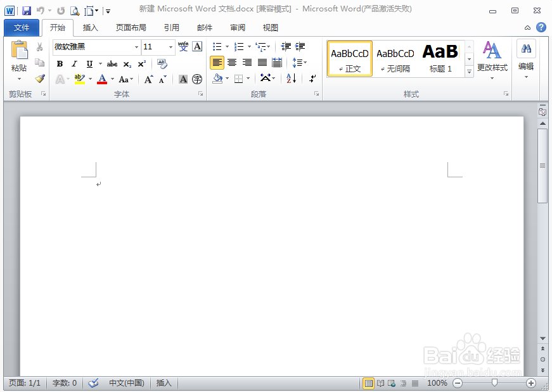Click the Paste clipboard icon
This screenshot has width=552, height=392.
click(x=20, y=50)
